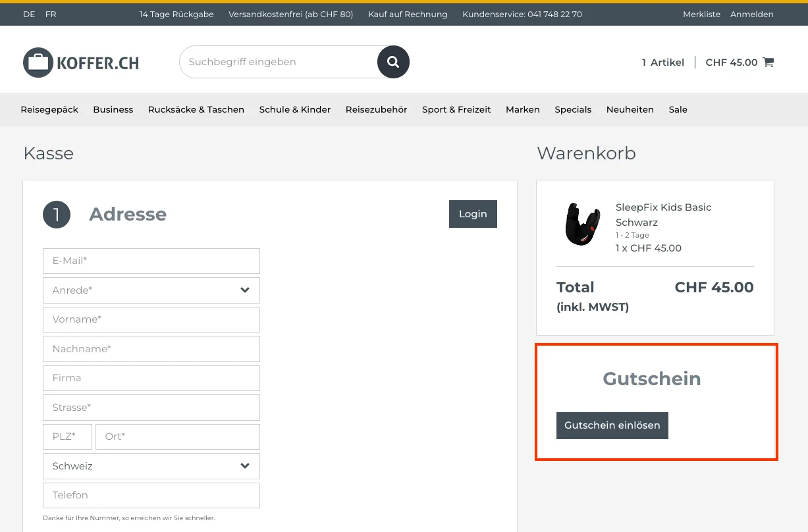Focus the E-Mail input field
Screen dimensions: 808x532
(151, 261)
